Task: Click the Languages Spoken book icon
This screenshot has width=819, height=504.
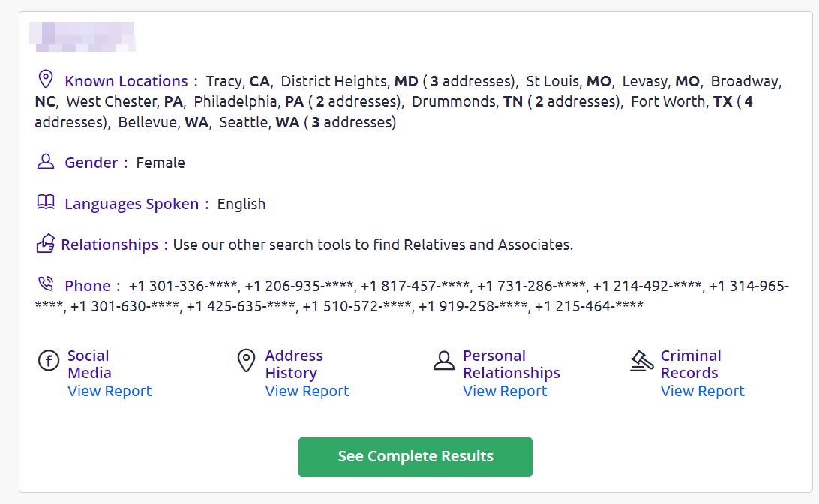Action: 46,202
